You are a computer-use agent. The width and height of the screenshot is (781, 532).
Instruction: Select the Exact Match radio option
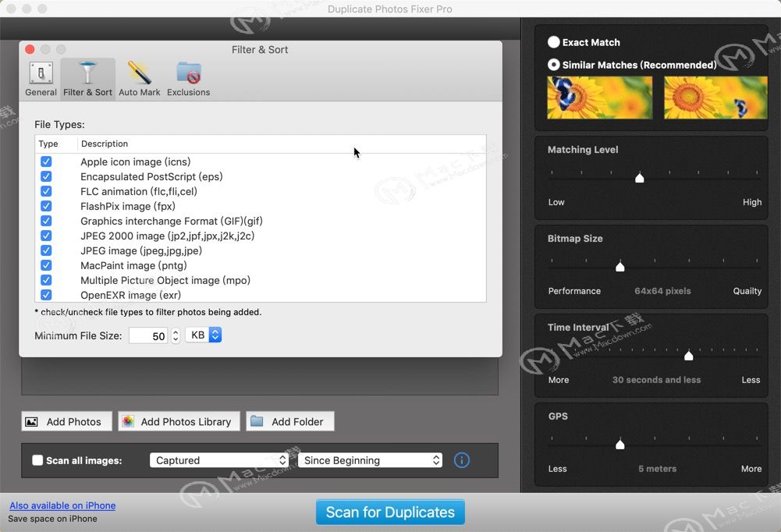pyautogui.click(x=553, y=42)
